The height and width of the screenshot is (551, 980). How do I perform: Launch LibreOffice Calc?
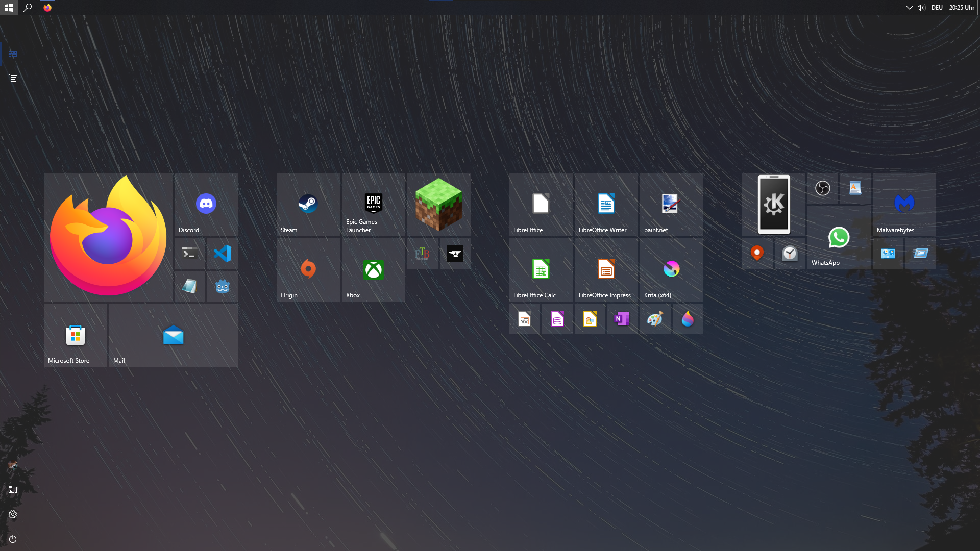541,270
